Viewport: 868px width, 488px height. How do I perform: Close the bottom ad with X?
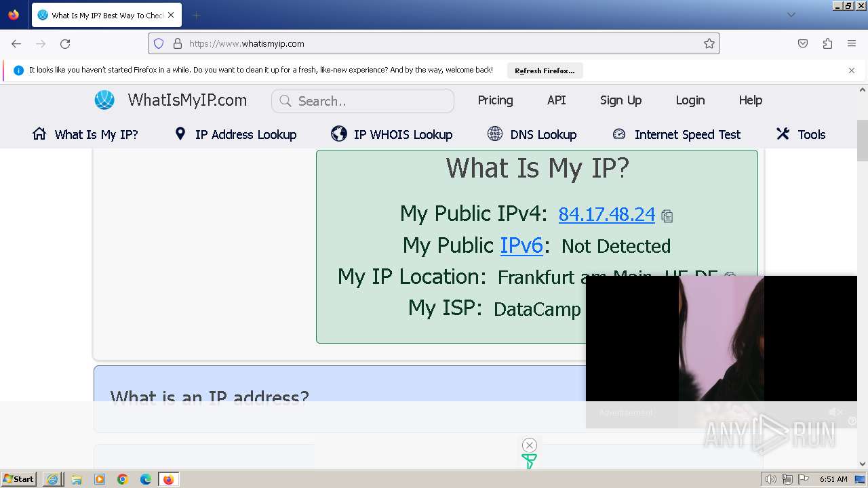530,445
